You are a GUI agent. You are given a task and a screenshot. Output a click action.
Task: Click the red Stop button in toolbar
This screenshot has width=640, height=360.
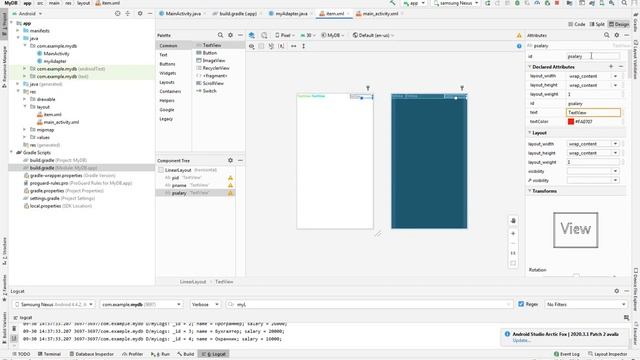coord(557,3)
